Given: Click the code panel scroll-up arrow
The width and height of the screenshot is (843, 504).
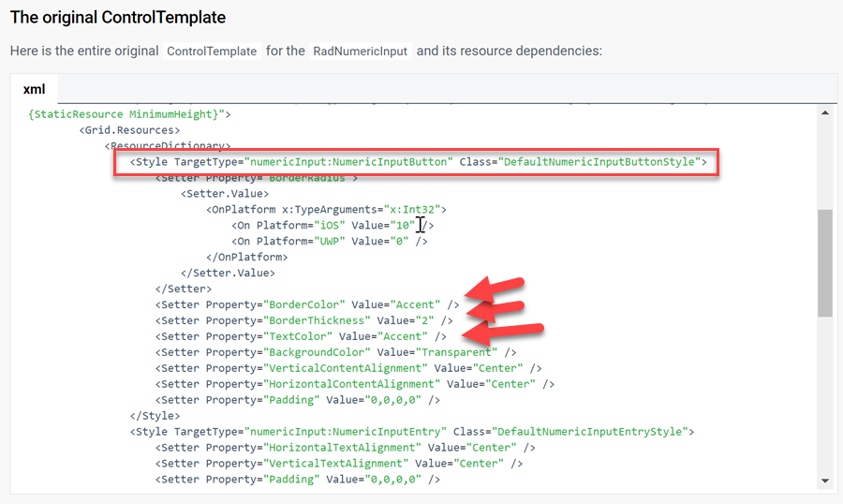Looking at the screenshot, I should (x=824, y=113).
